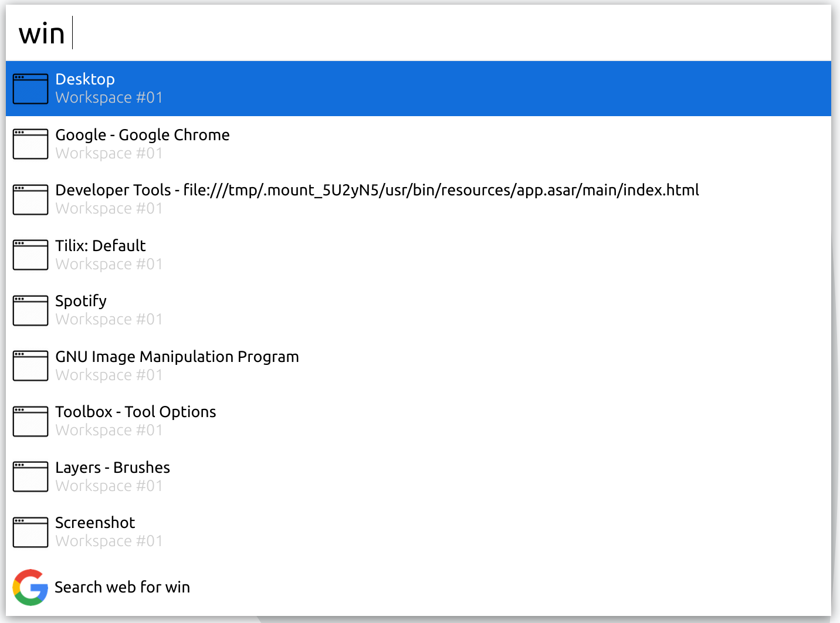Click the window icon beside Layers - Brushes

pos(31,476)
